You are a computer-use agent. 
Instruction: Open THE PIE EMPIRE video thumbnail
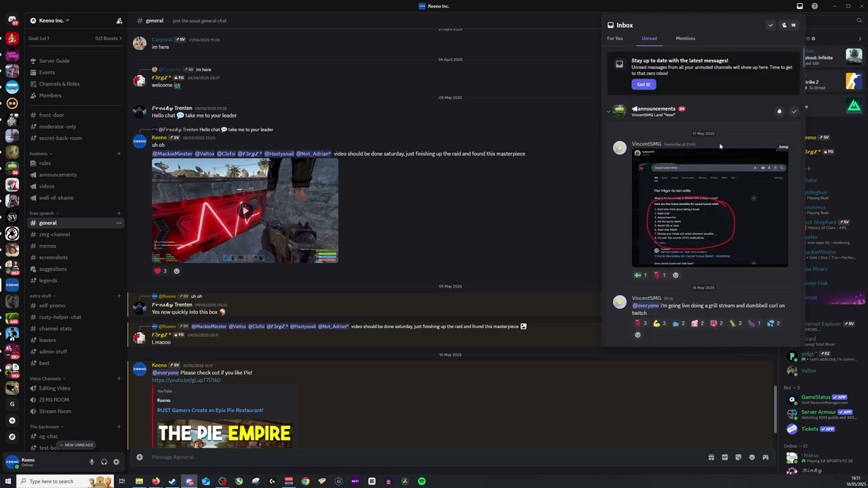pyautogui.click(x=224, y=434)
